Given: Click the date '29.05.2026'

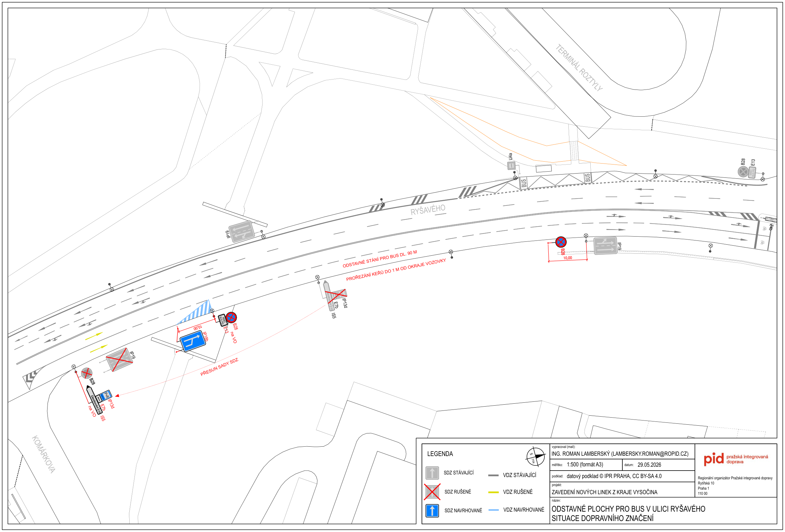Looking at the screenshot, I should [649, 464].
